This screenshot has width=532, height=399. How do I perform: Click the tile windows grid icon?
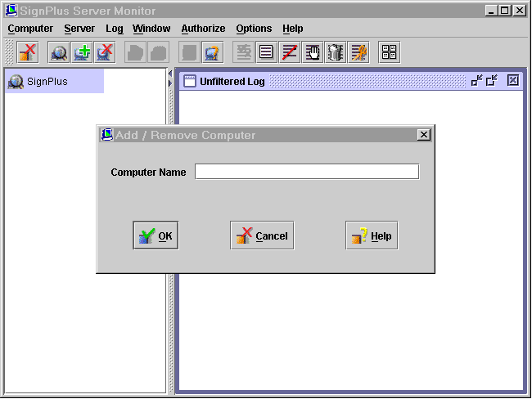pos(390,53)
